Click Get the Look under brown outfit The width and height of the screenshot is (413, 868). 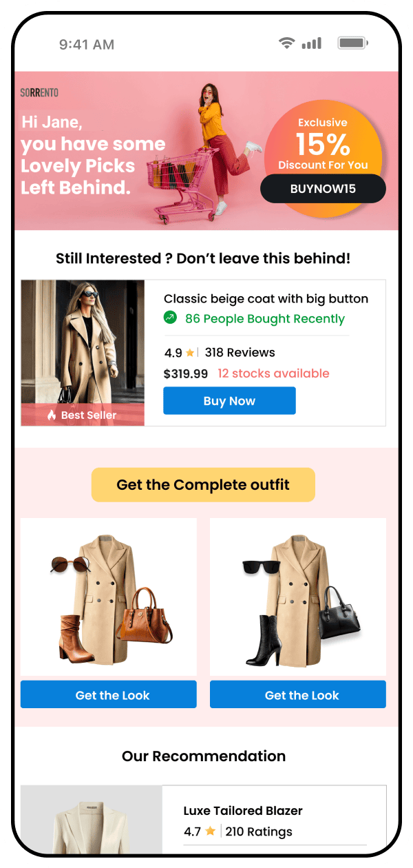(109, 694)
